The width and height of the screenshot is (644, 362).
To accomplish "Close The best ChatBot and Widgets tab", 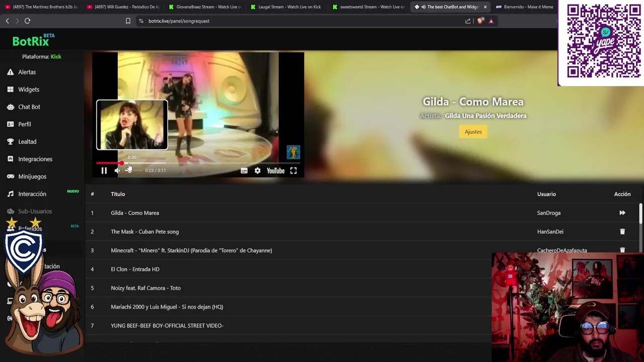I will (x=485, y=7).
